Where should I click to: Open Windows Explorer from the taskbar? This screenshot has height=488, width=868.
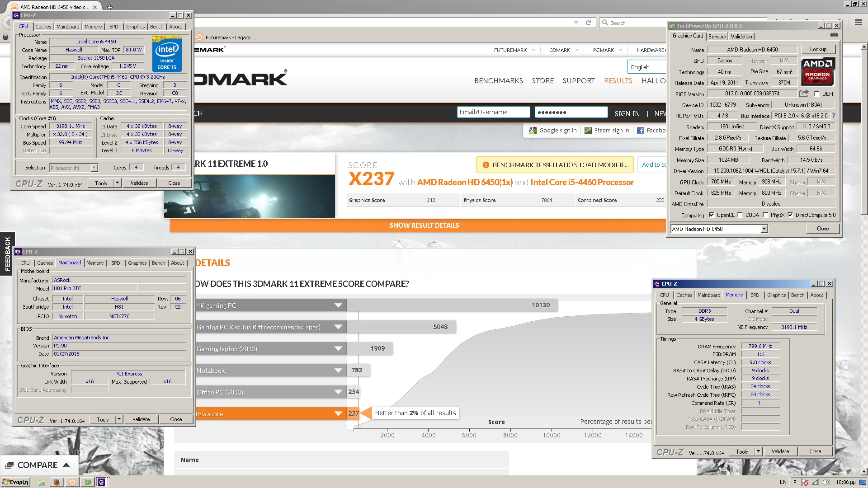[x=42, y=482]
